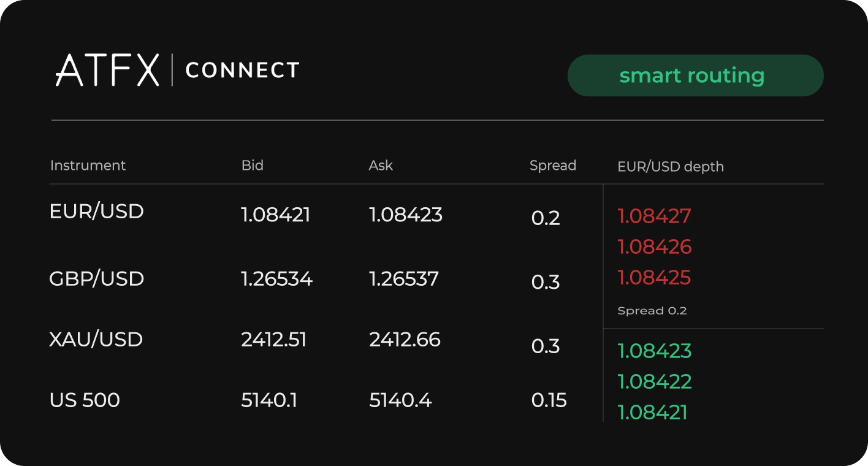The image size is (868, 466).
Task: Click red depth level 1.08425
Action: pos(654,278)
